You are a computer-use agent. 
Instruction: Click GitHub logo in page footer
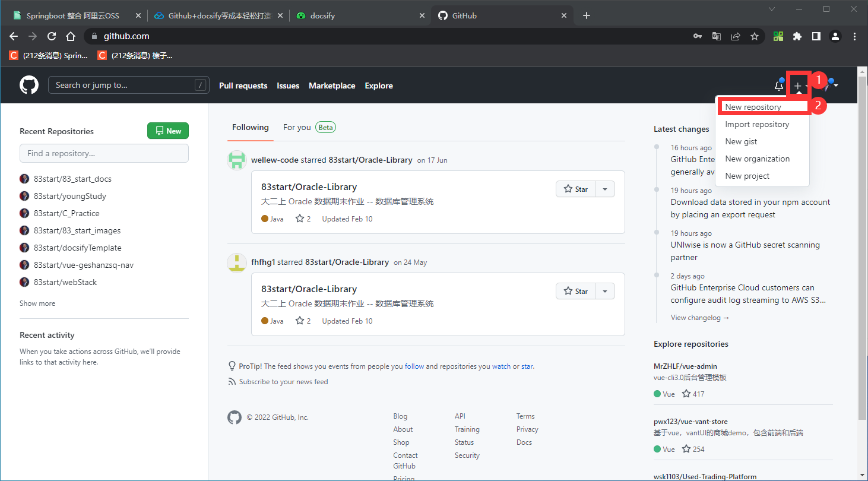click(235, 417)
